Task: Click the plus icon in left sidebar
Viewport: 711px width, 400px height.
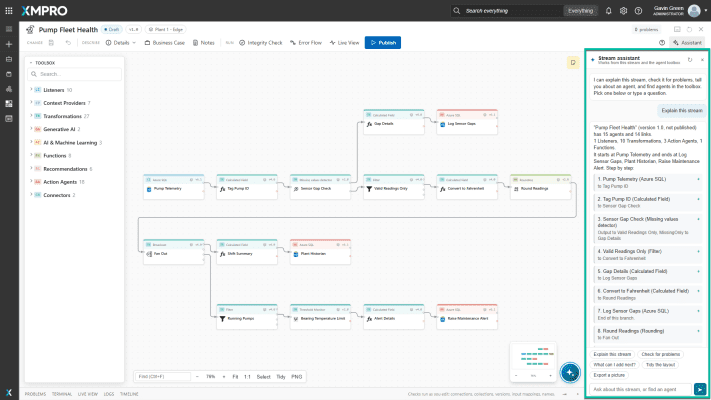Action: (9, 44)
